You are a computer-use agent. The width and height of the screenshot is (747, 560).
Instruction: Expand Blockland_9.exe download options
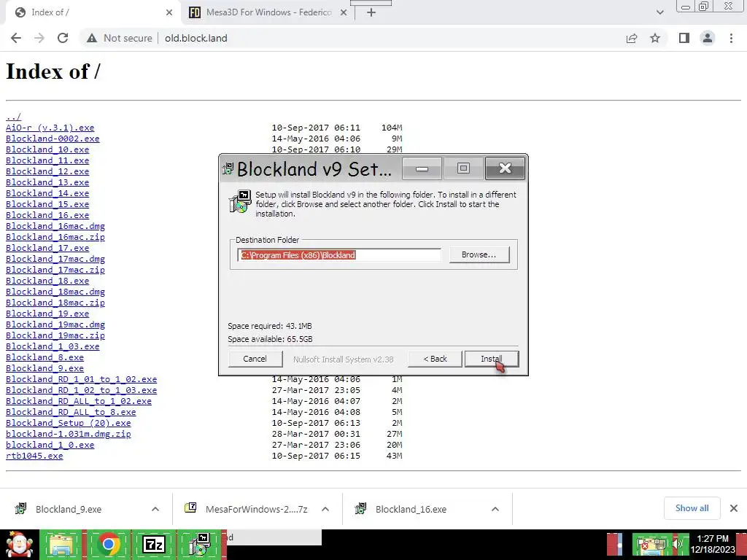click(155, 509)
